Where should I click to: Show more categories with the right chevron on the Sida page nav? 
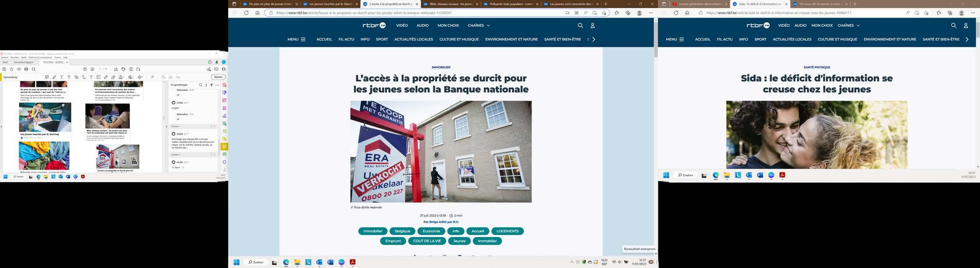coord(967,39)
